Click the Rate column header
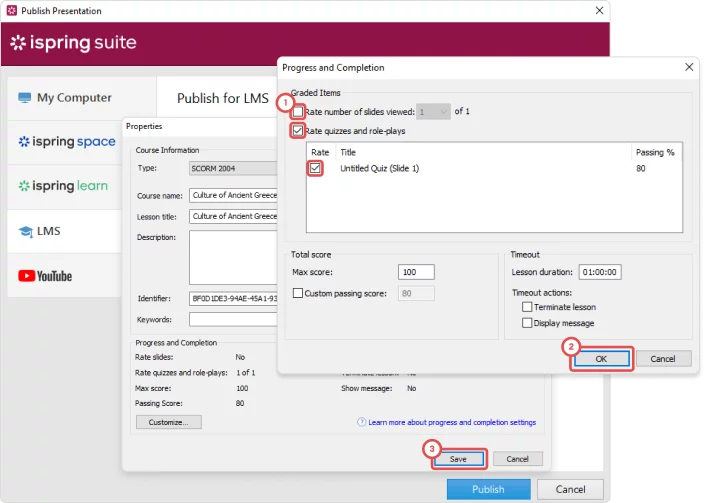This screenshot has height=503, width=704. [x=320, y=152]
